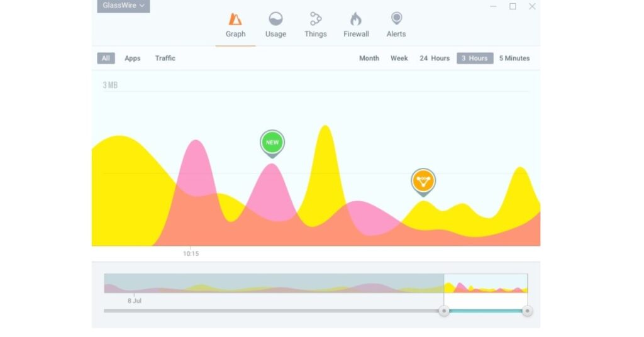The width and height of the screenshot is (644, 337).
Task: Select the 3 Hours time range
Action: 475,58
